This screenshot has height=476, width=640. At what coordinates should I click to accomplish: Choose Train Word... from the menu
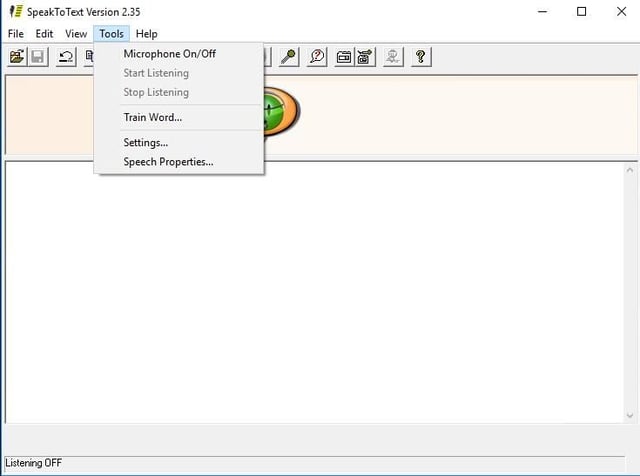pos(179,118)
